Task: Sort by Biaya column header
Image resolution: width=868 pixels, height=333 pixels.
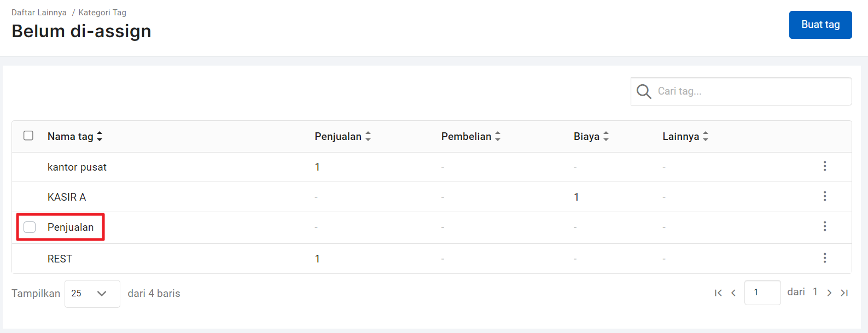Action: click(591, 136)
